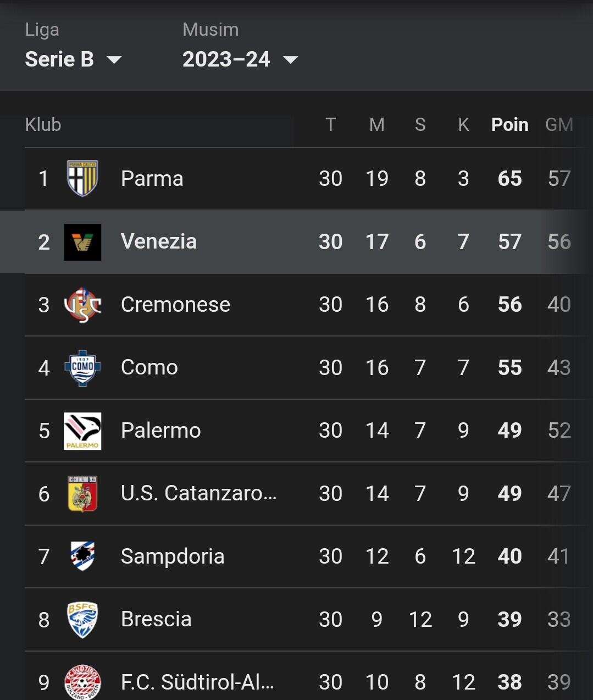Select the Como team badge
The height and width of the screenshot is (700, 593).
82,368
